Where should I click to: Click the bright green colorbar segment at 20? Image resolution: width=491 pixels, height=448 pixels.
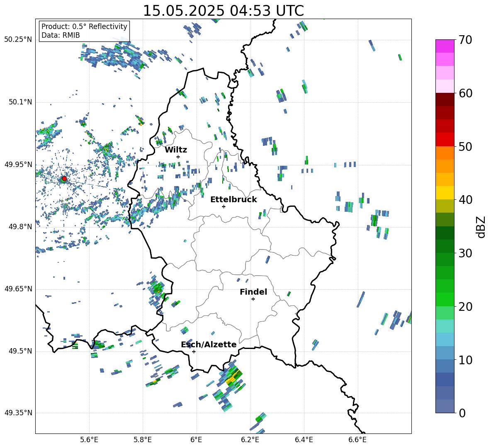(445, 299)
